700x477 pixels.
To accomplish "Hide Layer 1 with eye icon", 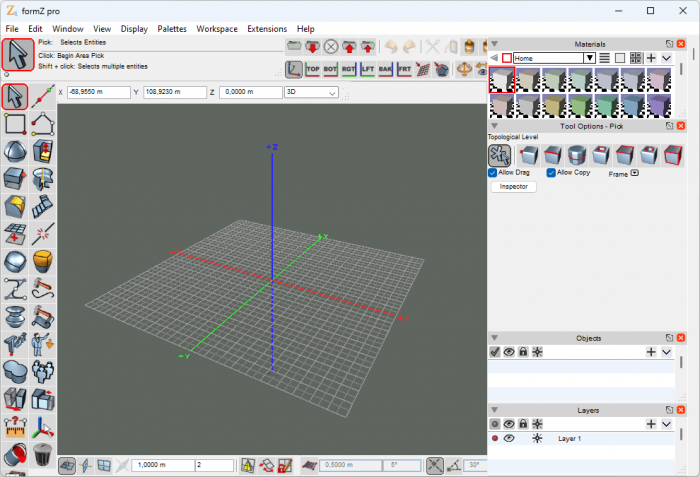I will [509, 439].
